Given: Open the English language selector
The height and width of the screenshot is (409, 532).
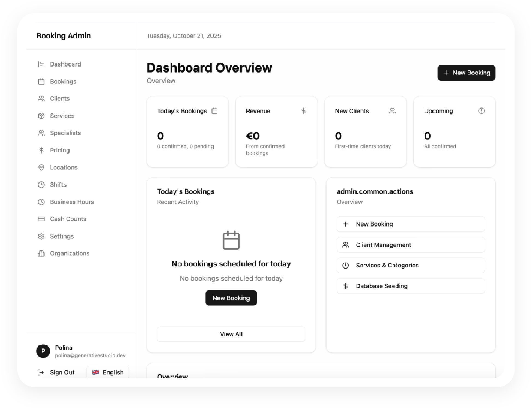Looking at the screenshot, I should tap(108, 372).
